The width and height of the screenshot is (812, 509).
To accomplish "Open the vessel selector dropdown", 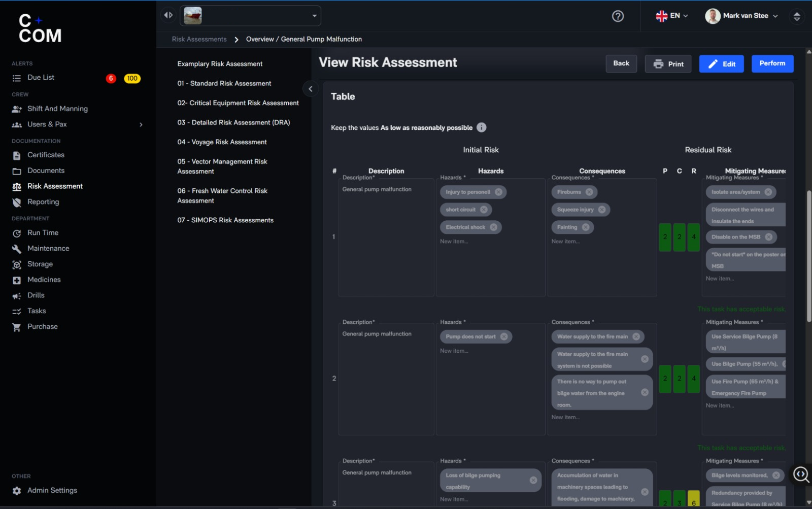I will (250, 16).
